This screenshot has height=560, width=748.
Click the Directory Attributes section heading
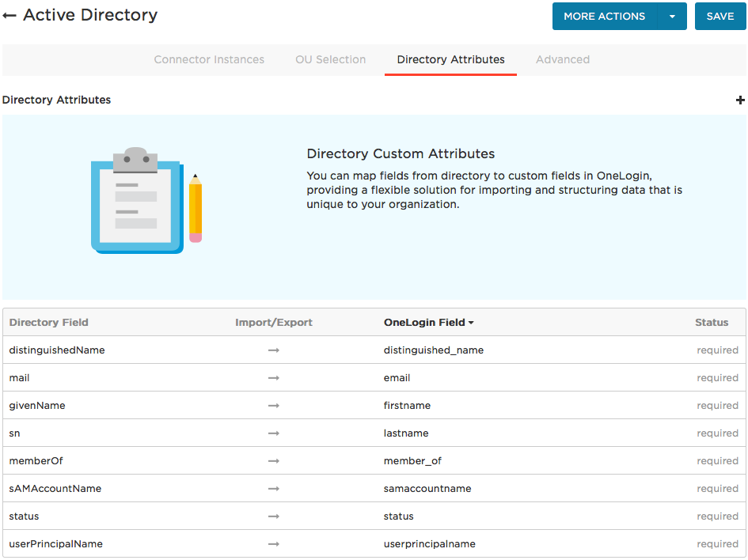click(x=56, y=100)
